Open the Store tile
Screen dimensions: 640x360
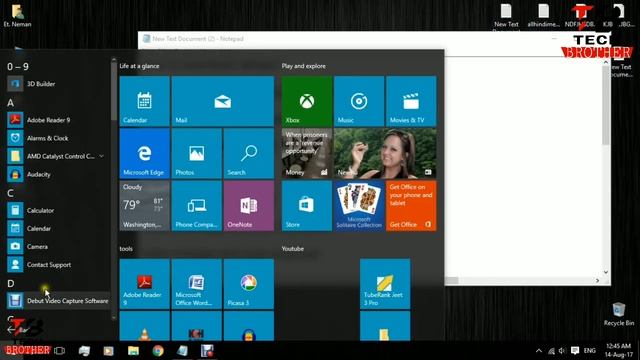pos(307,206)
